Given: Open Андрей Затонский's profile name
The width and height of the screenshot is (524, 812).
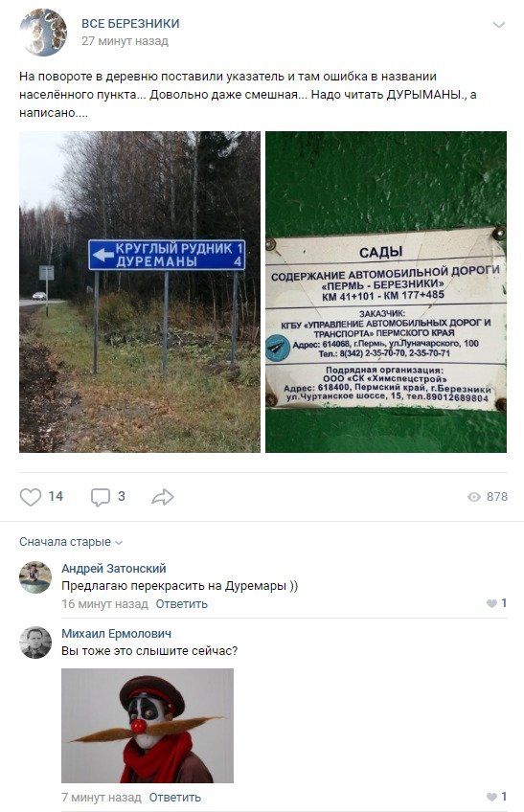Looking at the screenshot, I should tap(113, 569).
